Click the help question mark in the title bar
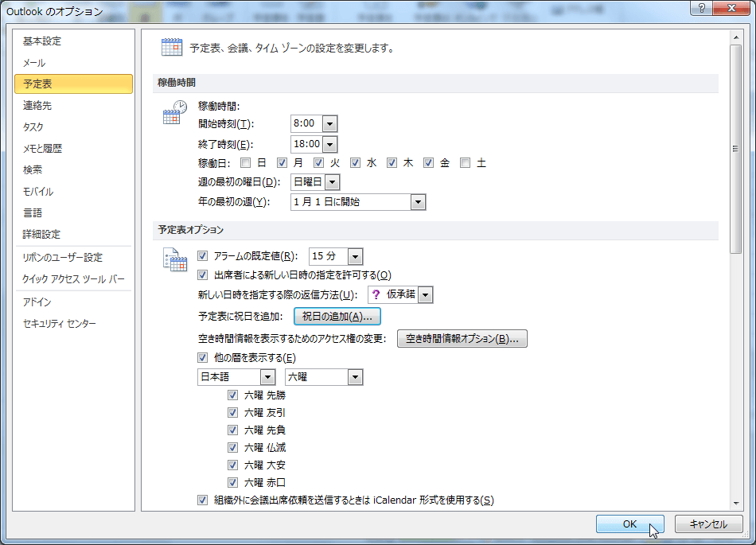This screenshot has width=756, height=545. point(702,8)
